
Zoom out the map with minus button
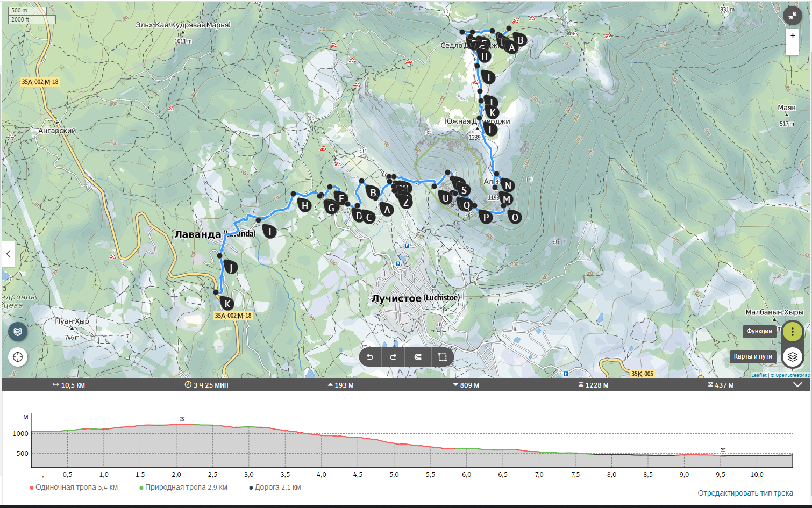(x=792, y=49)
